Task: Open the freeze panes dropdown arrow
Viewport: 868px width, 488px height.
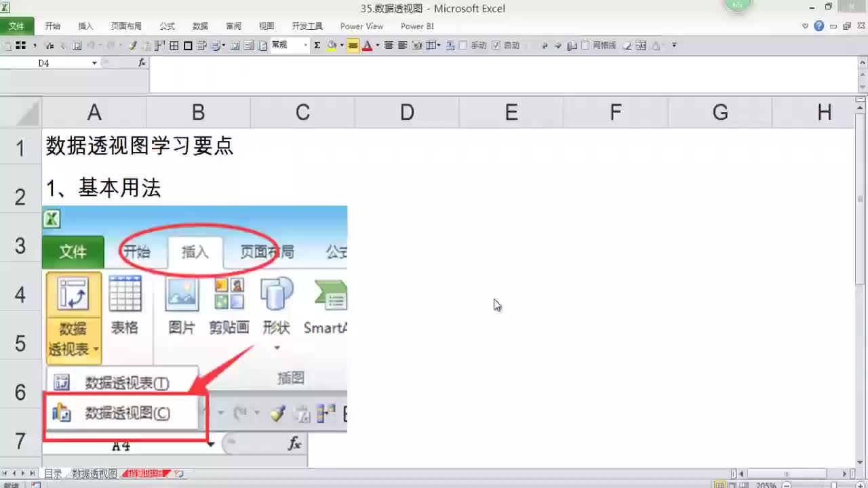Action: coord(439,45)
